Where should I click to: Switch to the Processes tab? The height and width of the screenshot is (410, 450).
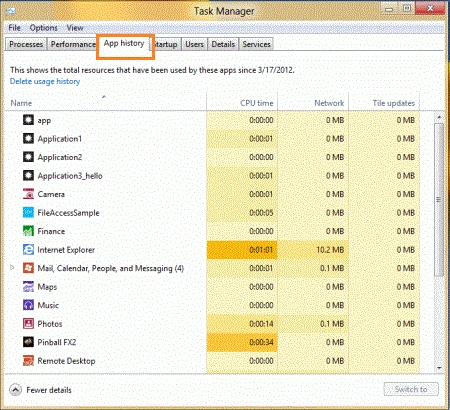pyautogui.click(x=26, y=44)
